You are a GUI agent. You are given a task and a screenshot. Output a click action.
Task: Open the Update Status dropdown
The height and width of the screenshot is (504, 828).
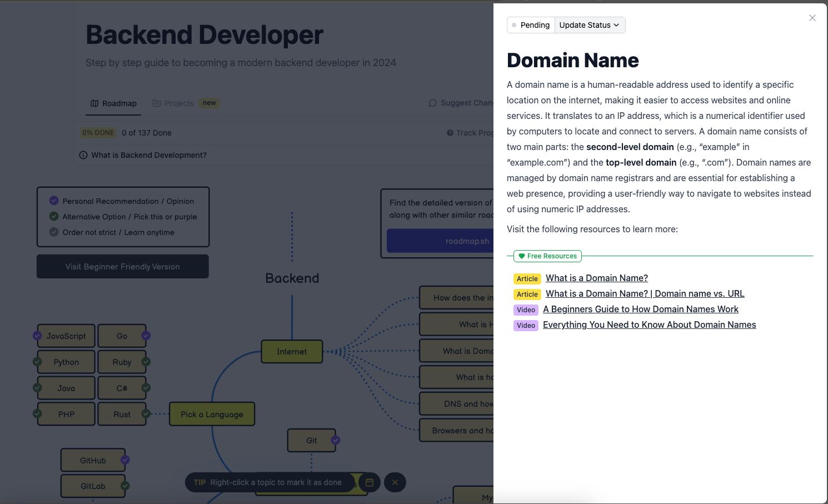coord(590,25)
